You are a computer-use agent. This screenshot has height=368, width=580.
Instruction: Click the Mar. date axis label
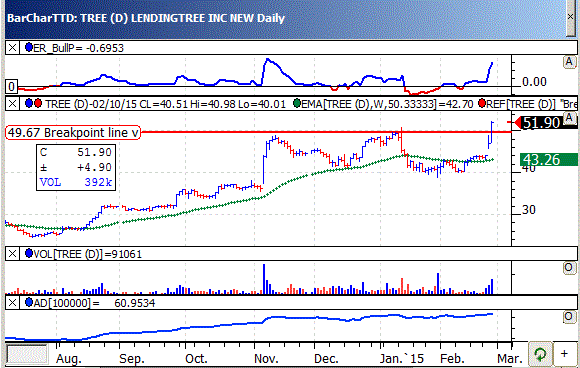pos(510,358)
